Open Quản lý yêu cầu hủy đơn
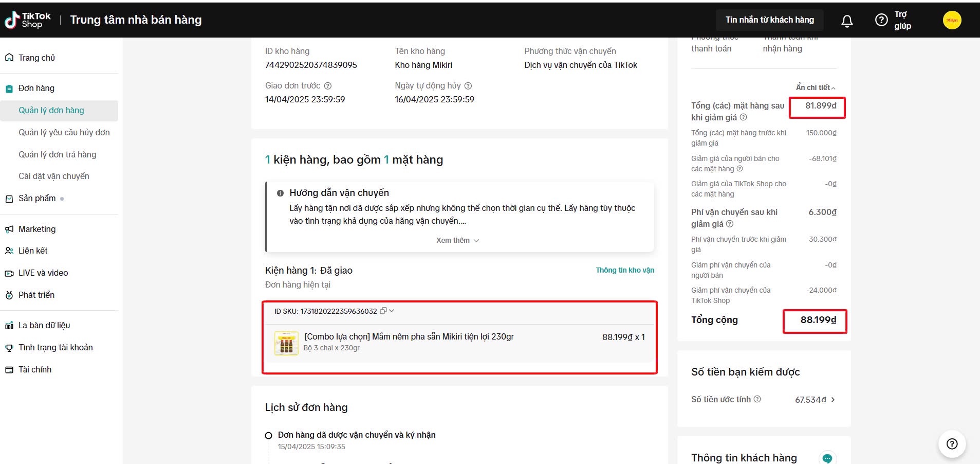The width and height of the screenshot is (980, 464). point(64,132)
